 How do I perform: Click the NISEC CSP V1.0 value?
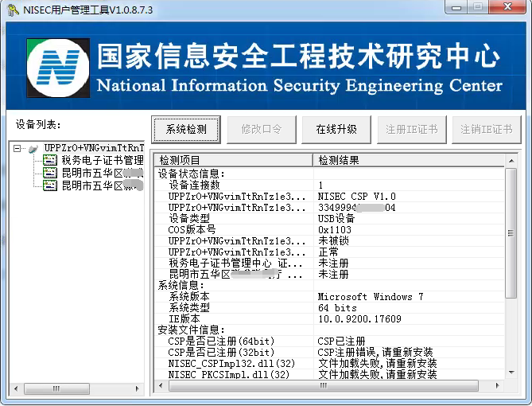pos(356,197)
